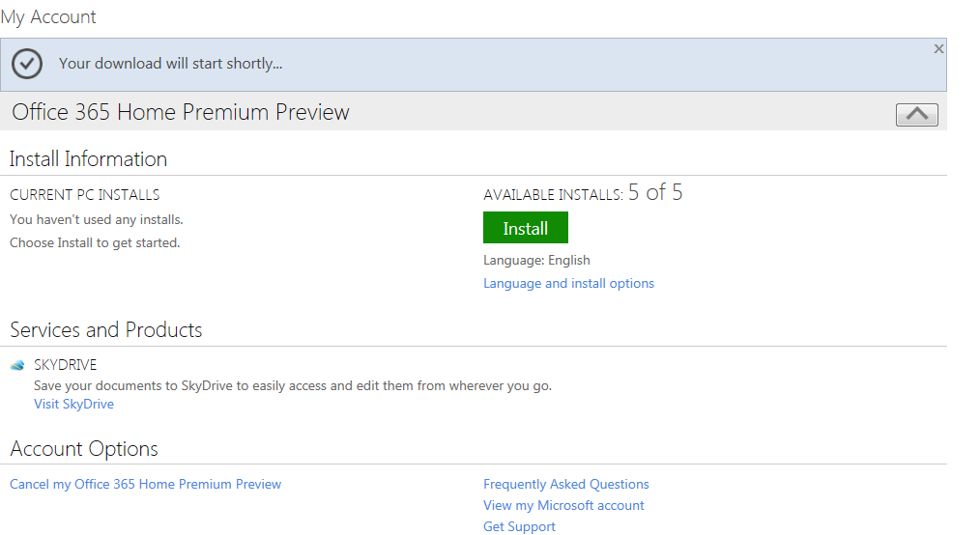Viewport: 980px width, 535px height.
Task: Click the SkyDrive cloud icon
Action: click(x=17, y=366)
